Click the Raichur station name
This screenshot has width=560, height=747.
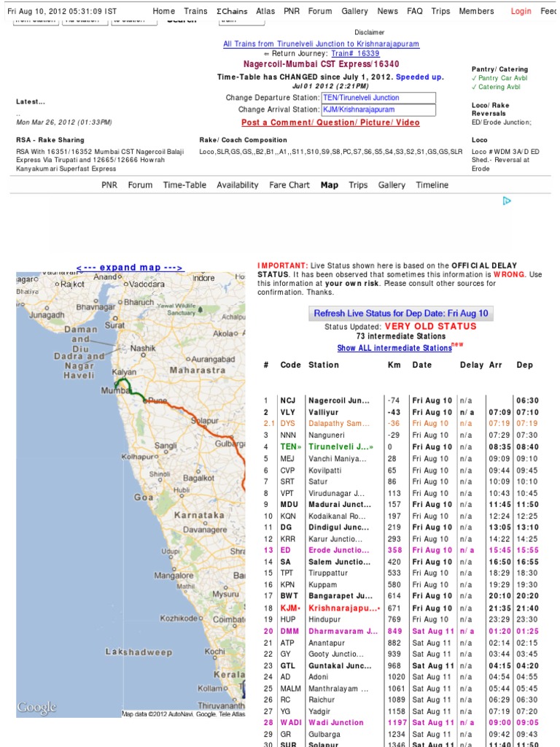322,700
